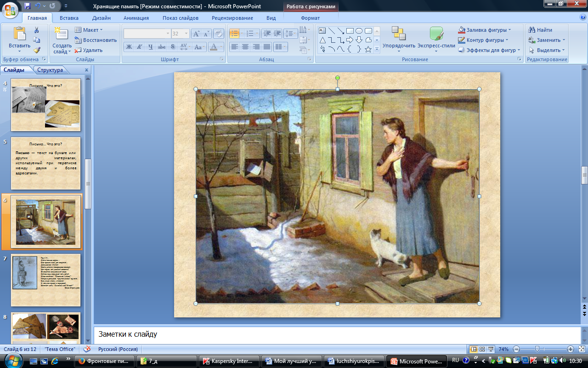Screen dimensions: 588x368
Task: Switch to the Дизайн ribbon tab
Action: pyautogui.click(x=101, y=18)
